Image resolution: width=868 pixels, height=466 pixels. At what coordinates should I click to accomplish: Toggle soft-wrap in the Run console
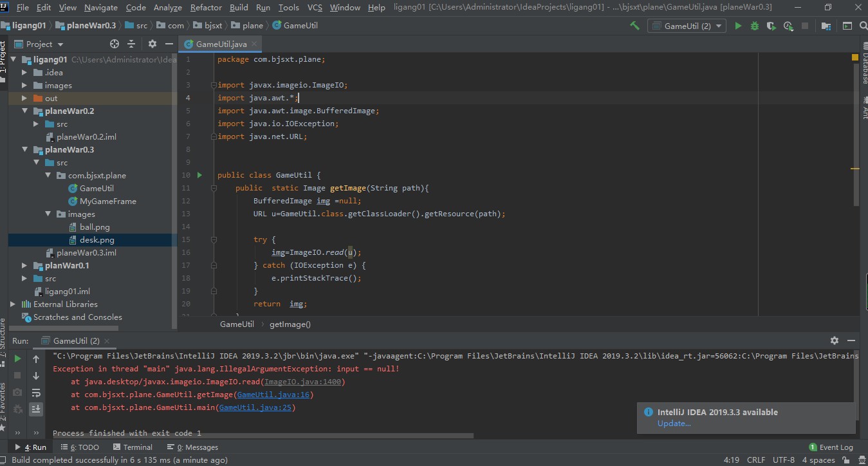(36, 392)
